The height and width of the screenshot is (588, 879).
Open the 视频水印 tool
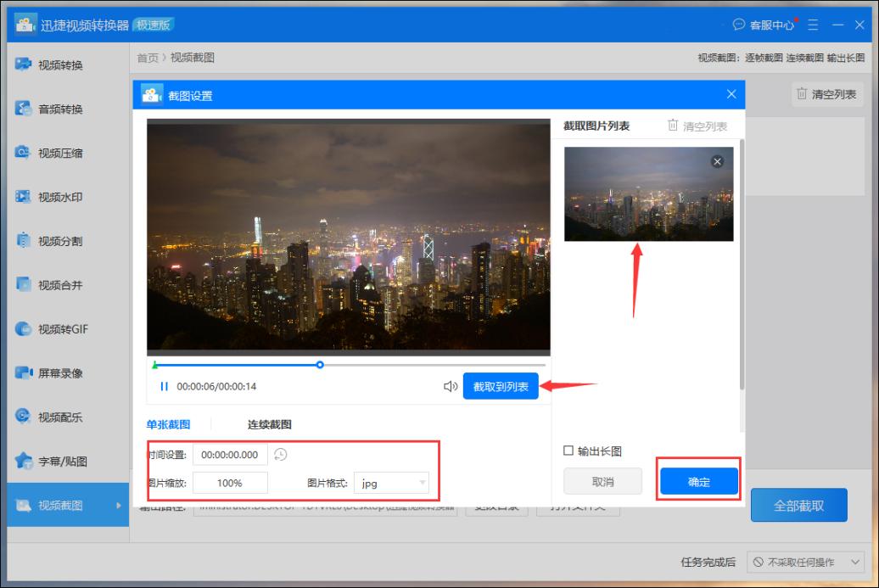(51, 196)
